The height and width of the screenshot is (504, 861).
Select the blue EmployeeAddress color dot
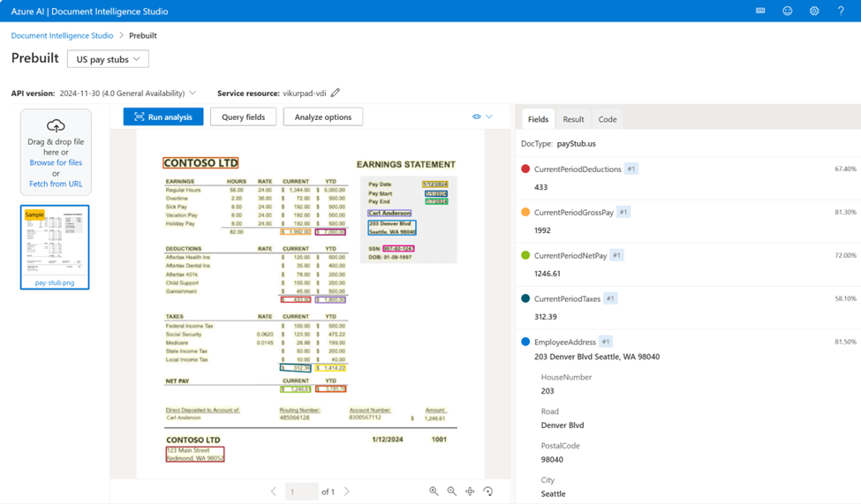point(525,342)
